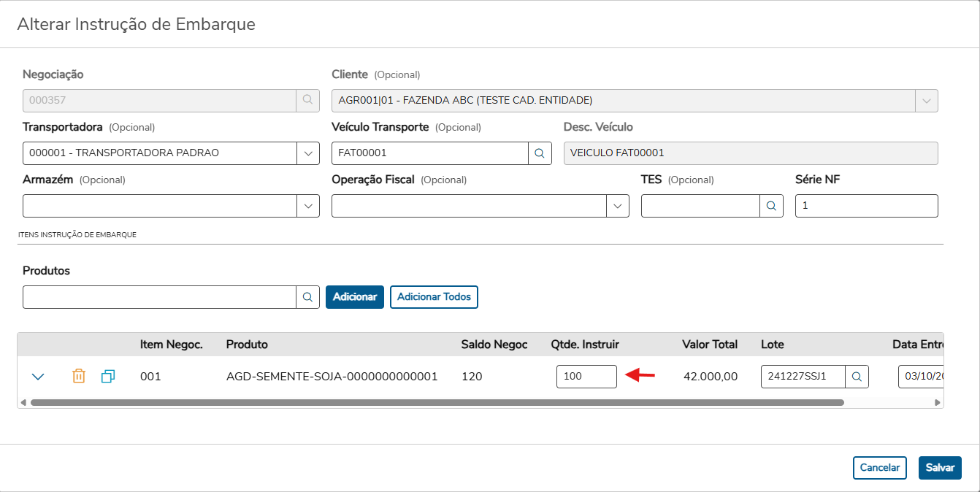This screenshot has width=980, height=492.
Task: Open the Lote lookup search icon
Action: 857,377
